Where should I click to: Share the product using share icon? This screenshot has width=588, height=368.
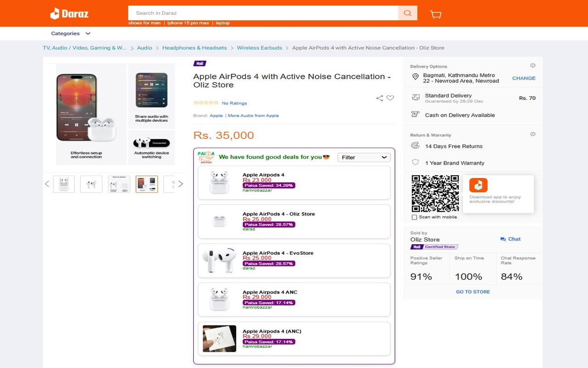[379, 98]
